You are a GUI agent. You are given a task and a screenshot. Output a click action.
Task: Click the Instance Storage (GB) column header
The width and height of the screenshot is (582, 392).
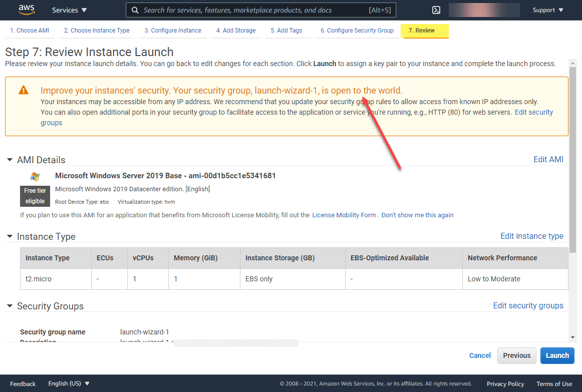[293, 258]
